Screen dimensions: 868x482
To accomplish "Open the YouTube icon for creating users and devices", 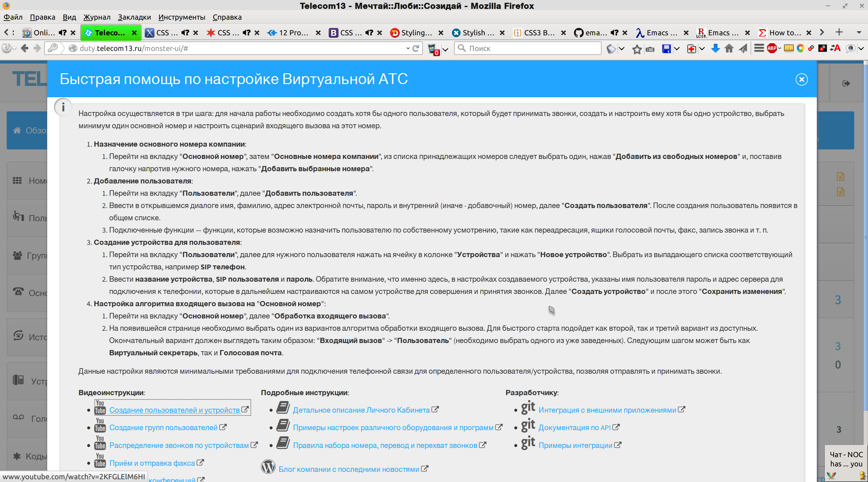I will click(100, 407).
